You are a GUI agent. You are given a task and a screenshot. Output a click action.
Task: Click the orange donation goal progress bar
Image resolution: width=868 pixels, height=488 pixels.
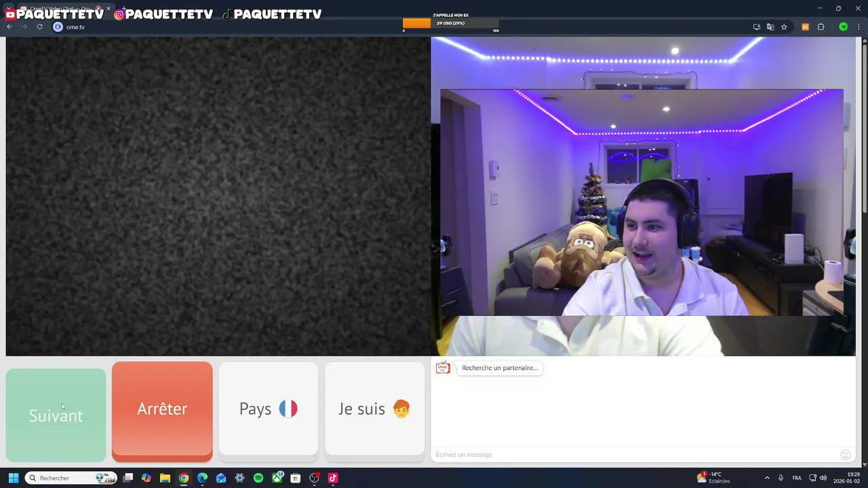451,23
